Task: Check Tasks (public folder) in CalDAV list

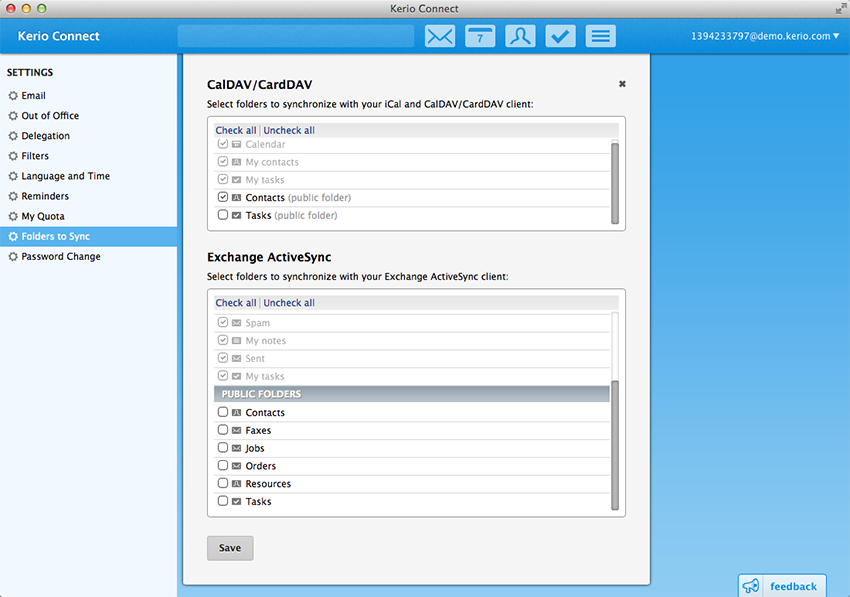Action: pyautogui.click(x=223, y=215)
